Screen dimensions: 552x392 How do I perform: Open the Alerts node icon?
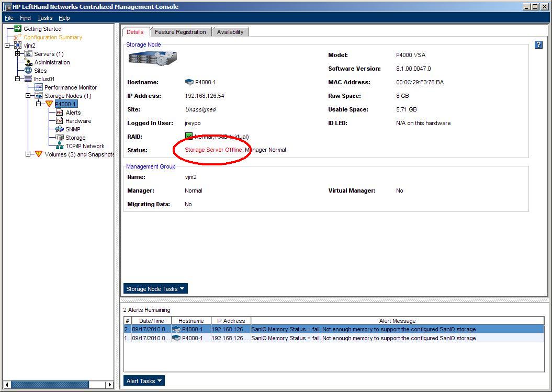coord(59,113)
